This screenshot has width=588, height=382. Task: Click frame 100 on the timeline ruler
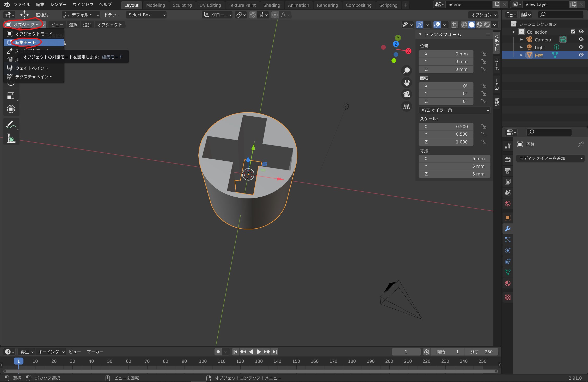tap(203, 361)
